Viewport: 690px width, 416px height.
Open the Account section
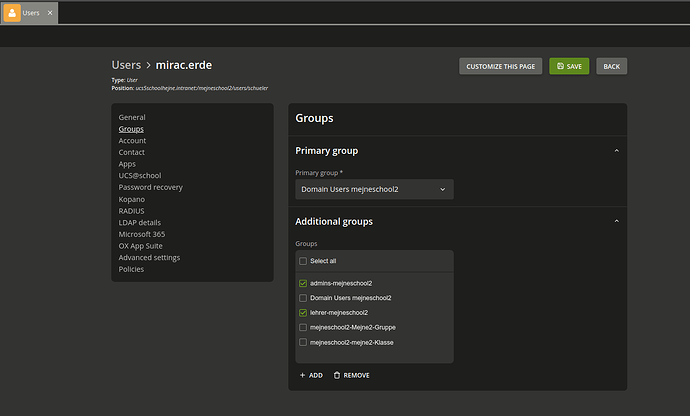(x=132, y=140)
